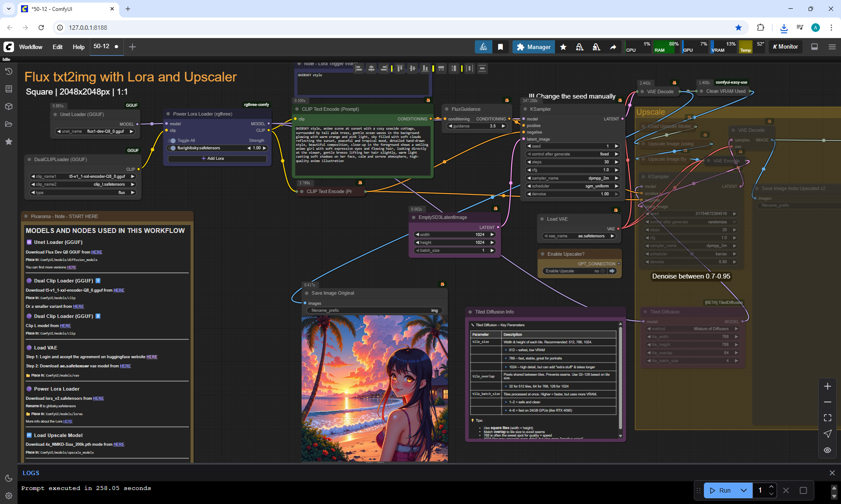
Task: Click the share arrow toolbar icon
Action: pos(613,47)
